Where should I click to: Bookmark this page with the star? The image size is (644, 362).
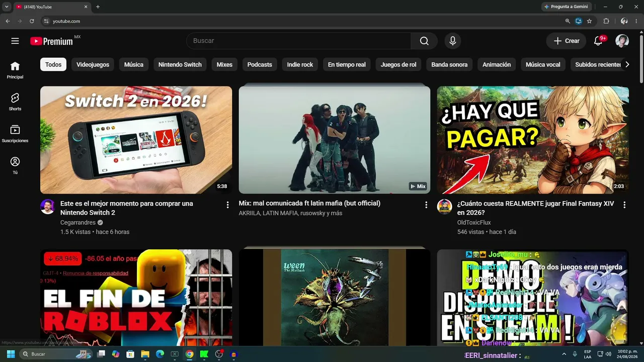589,21
